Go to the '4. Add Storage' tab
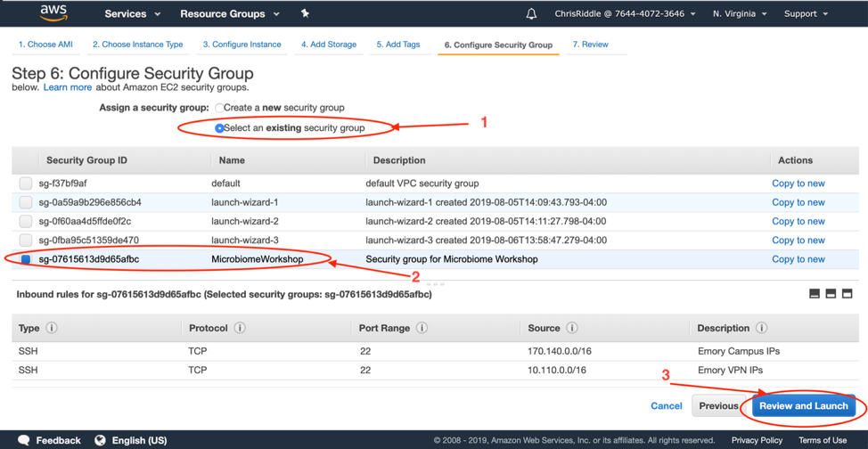The height and width of the screenshot is (449, 868). 328,45
